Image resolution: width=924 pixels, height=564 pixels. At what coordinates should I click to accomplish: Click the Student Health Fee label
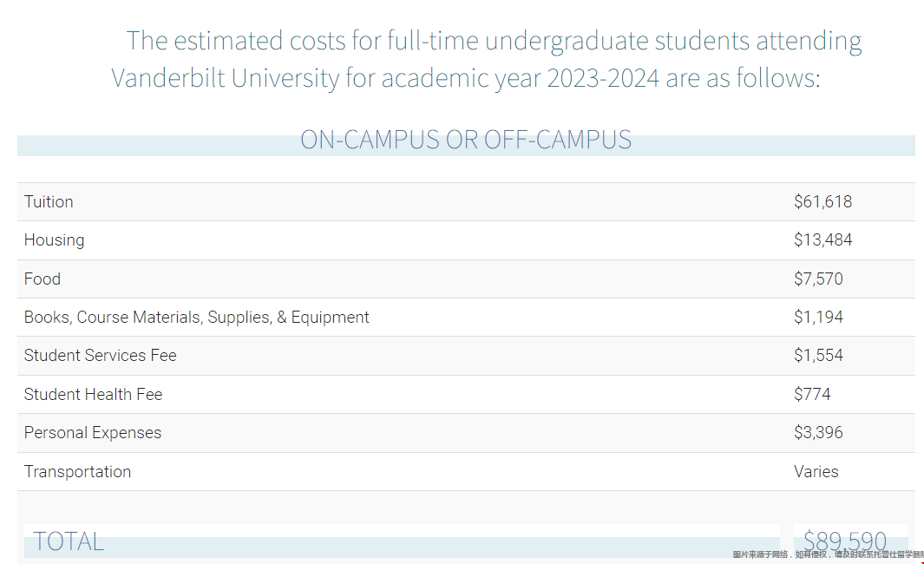tap(93, 394)
